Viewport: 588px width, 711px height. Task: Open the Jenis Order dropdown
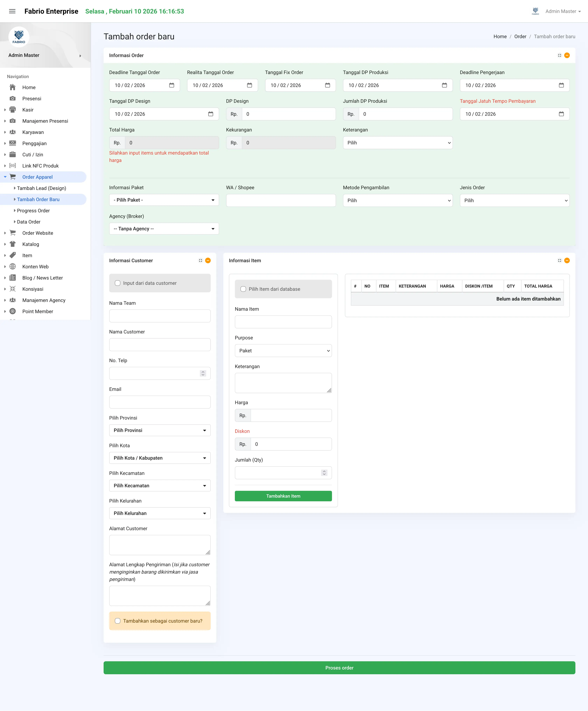pyautogui.click(x=514, y=200)
